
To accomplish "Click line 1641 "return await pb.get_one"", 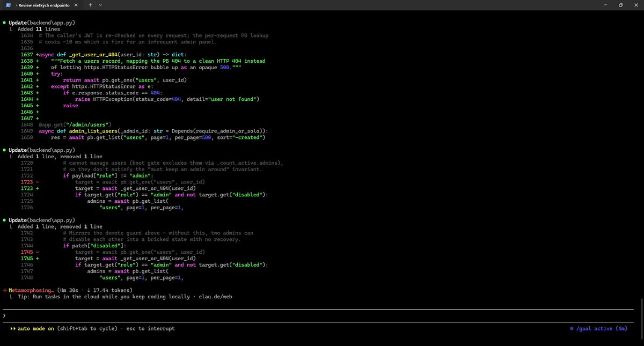I will [125, 80].
